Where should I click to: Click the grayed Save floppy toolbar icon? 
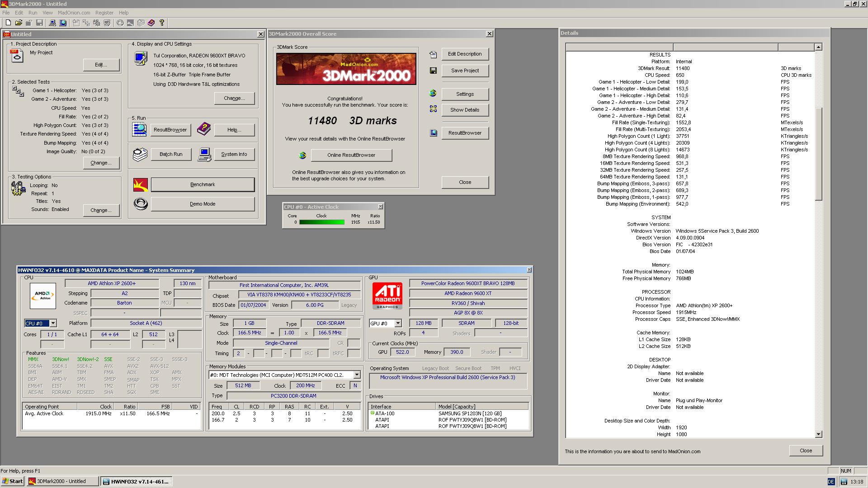39,23
